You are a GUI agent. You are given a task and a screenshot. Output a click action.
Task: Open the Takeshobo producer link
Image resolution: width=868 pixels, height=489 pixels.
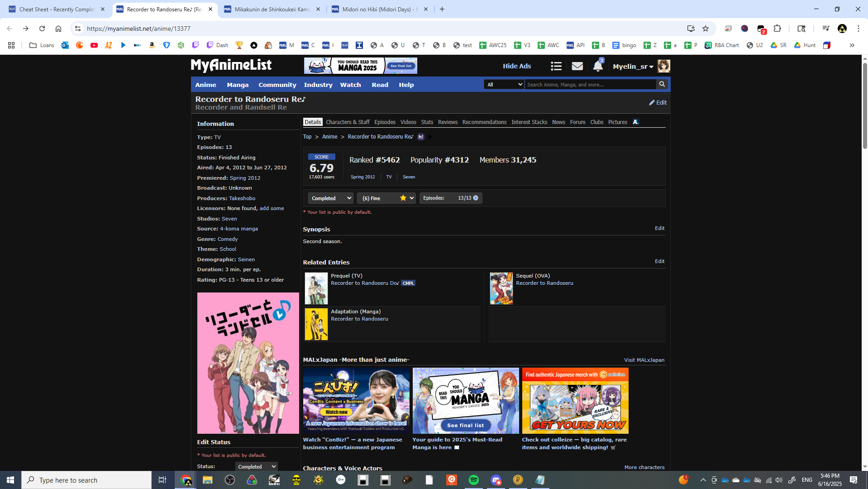242,198
